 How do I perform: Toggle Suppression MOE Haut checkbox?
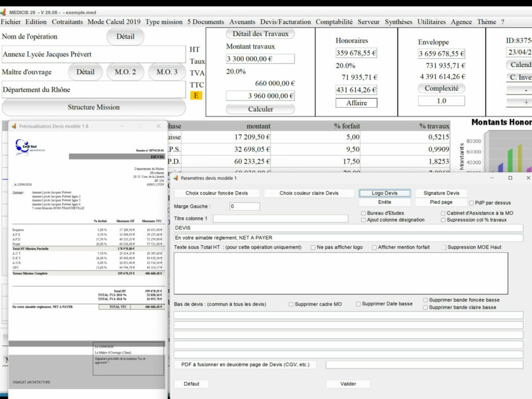point(444,248)
